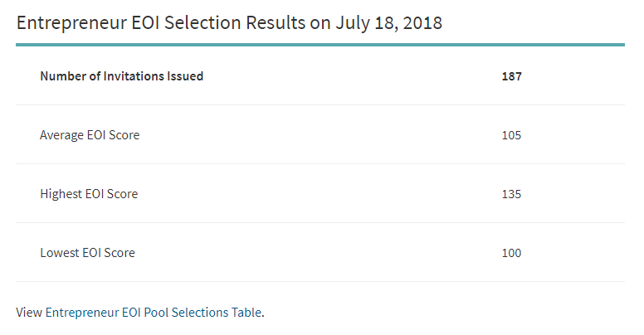Click the average score value 105
Image resolution: width=644 pixels, height=335 pixels.
pyautogui.click(x=511, y=134)
